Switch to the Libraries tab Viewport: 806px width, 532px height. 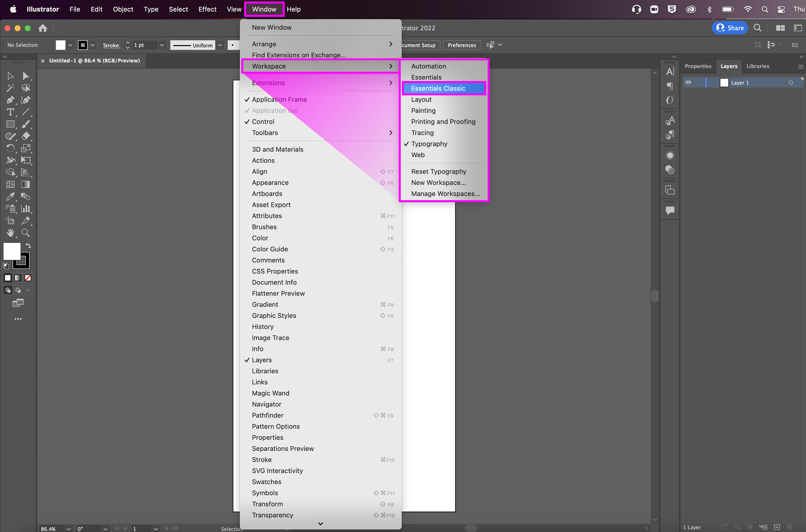(x=757, y=66)
